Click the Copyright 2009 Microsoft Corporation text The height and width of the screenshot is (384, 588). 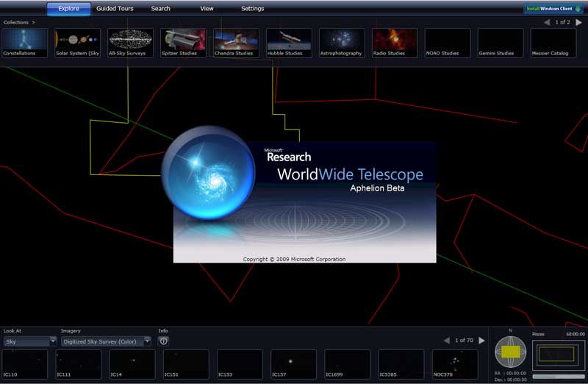pos(294,259)
